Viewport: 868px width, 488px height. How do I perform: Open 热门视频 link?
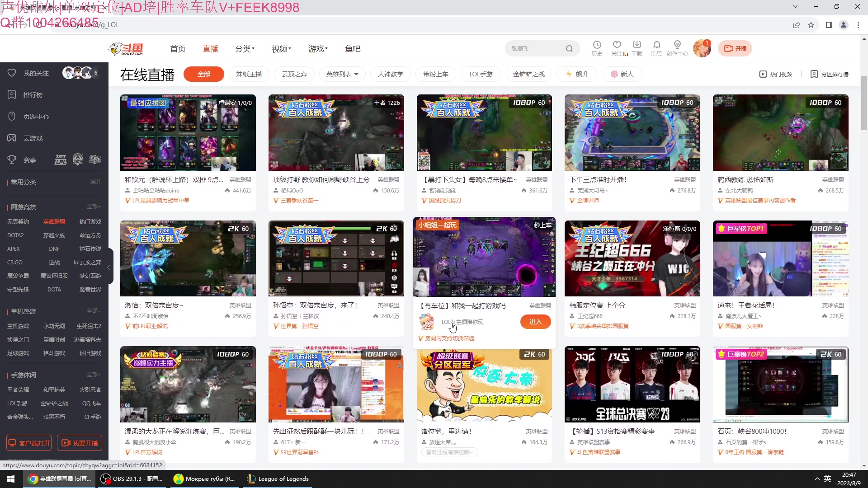point(776,74)
